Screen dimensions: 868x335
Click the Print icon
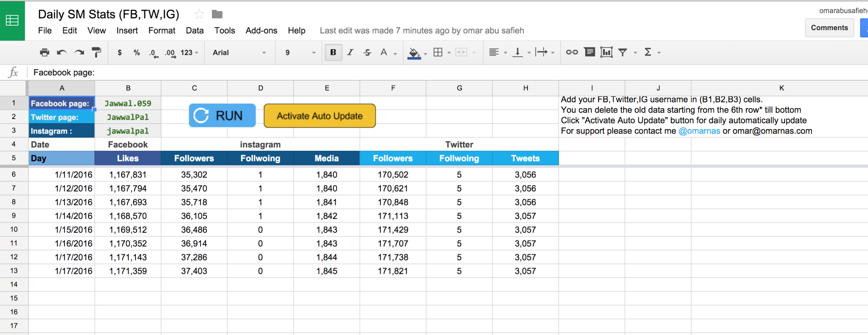44,52
